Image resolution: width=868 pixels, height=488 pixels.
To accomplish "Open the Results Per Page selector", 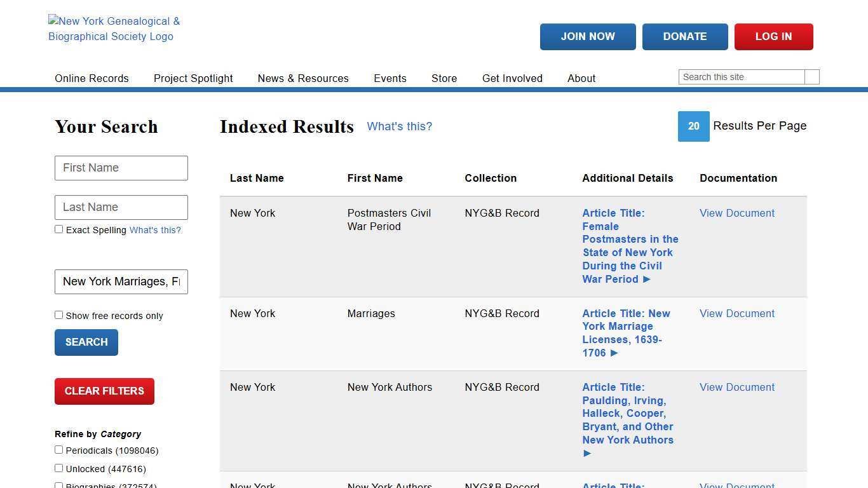I will [693, 126].
